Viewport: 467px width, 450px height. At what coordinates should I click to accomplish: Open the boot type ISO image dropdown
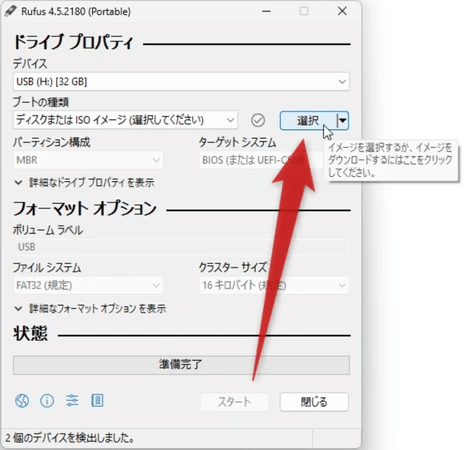coord(125,120)
